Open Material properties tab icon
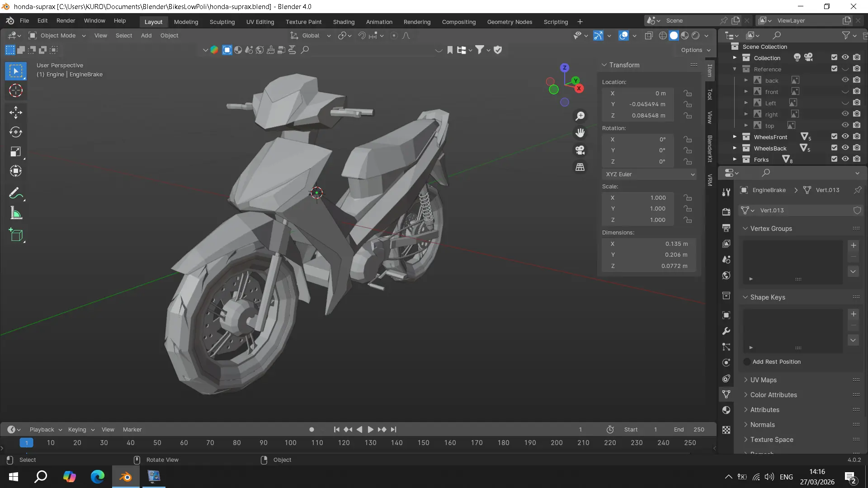This screenshot has width=868, height=488. pyautogui.click(x=726, y=410)
